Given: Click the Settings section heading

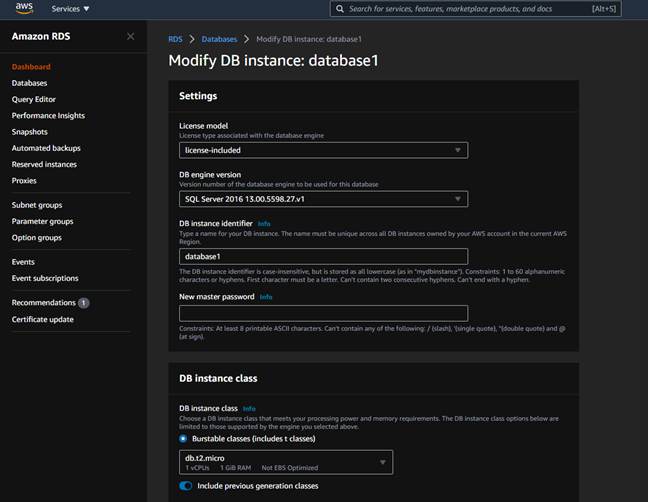Looking at the screenshot, I should coord(198,96).
